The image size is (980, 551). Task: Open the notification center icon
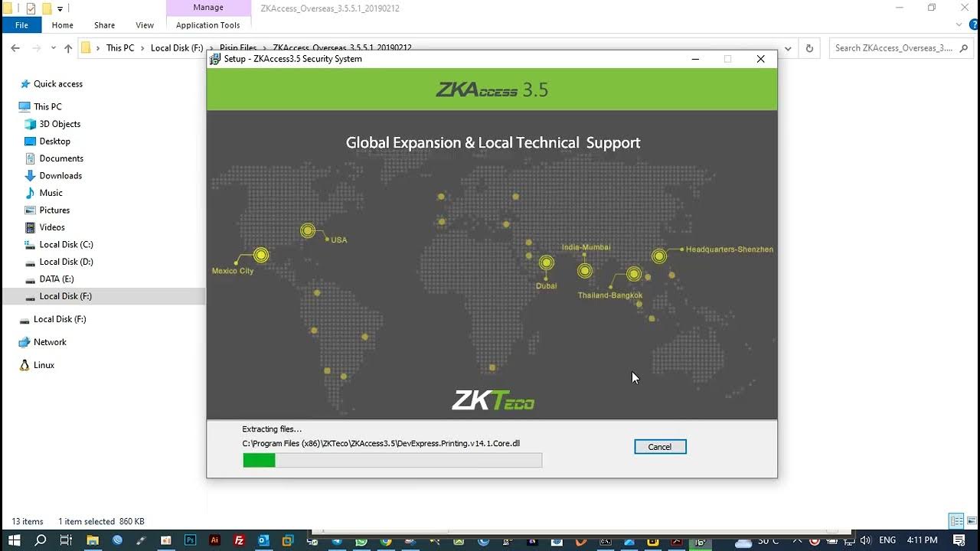pos(959,540)
